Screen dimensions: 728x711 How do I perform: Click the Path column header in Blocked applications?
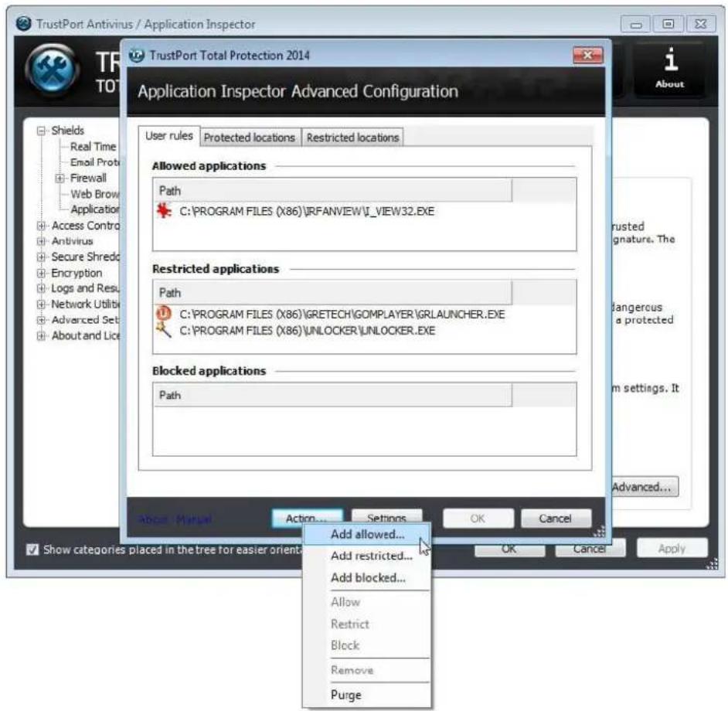coord(333,395)
